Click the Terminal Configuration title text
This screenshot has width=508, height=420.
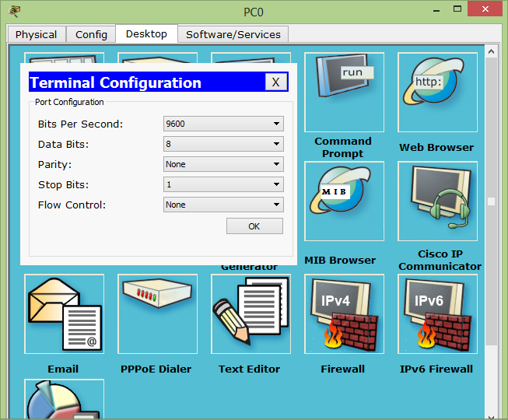[x=115, y=82]
